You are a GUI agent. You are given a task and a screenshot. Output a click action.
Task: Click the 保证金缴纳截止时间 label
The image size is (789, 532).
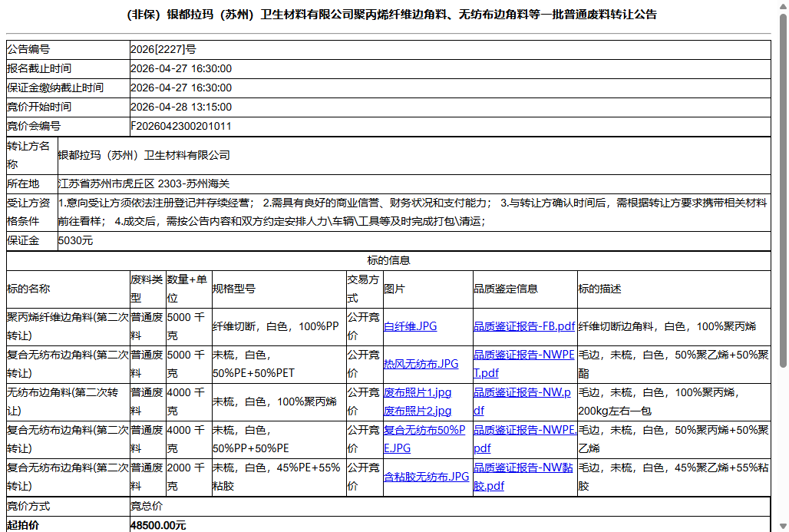(x=55, y=88)
